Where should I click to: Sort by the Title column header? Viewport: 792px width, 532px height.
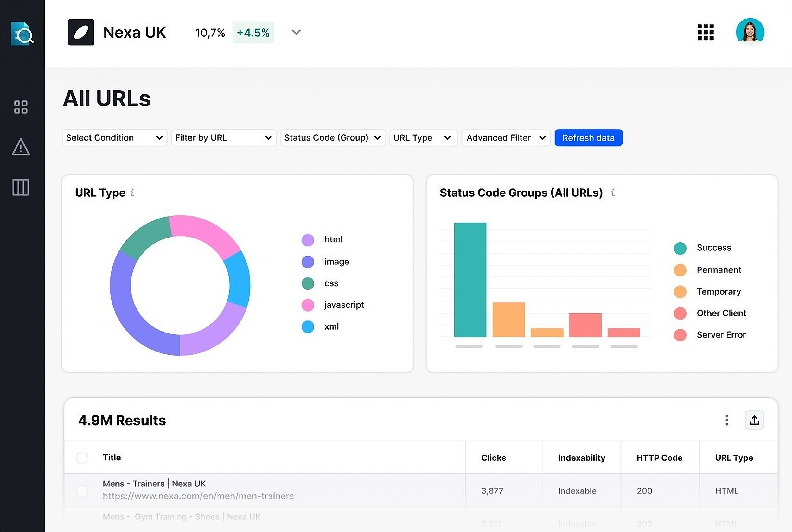click(112, 457)
